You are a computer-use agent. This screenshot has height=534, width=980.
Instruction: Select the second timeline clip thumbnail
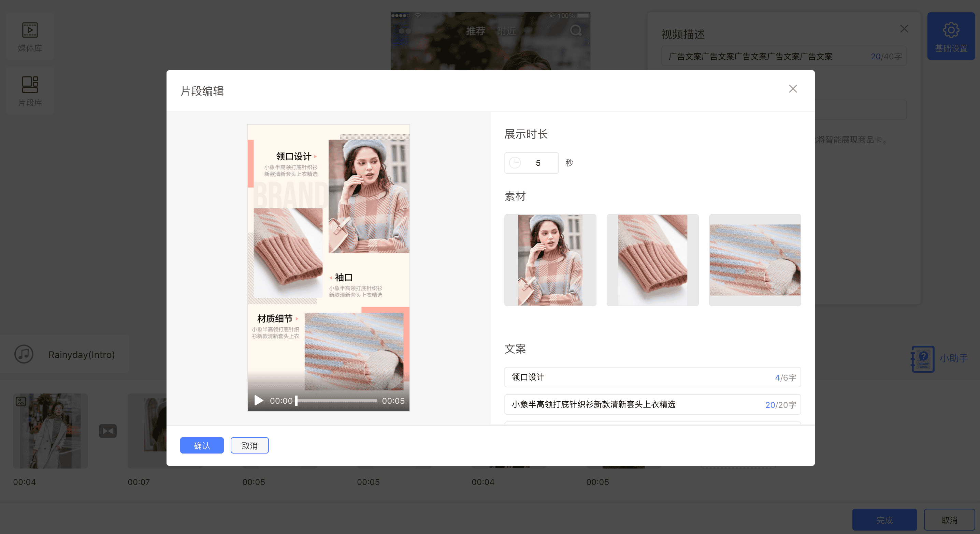(147, 431)
